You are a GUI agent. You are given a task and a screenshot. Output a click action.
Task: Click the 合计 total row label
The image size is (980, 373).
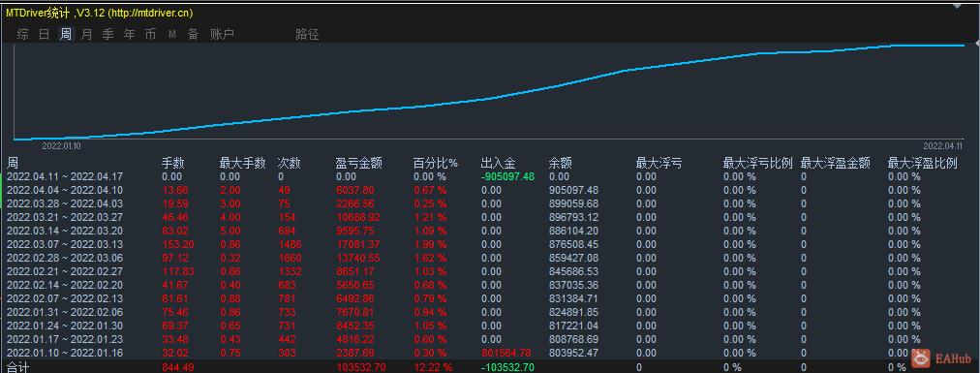coord(17,367)
